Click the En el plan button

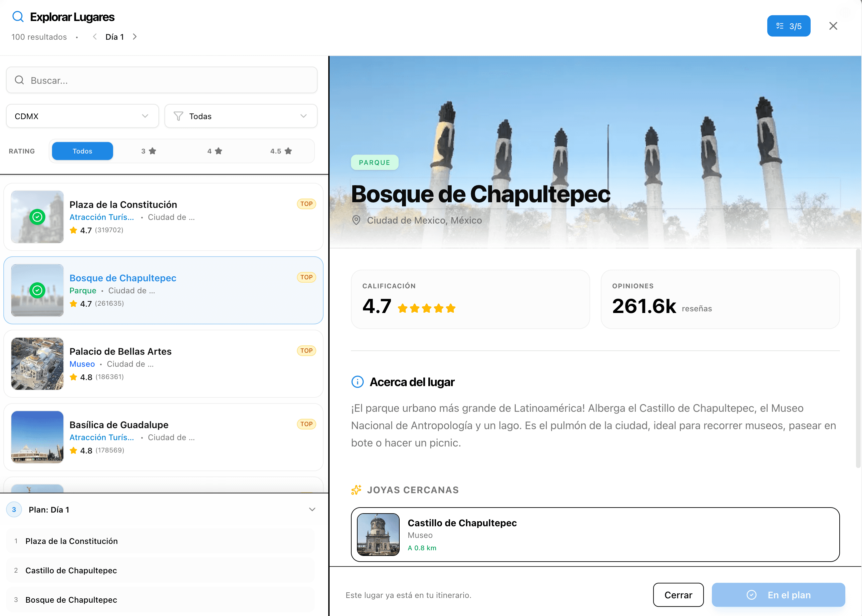pyautogui.click(x=778, y=595)
